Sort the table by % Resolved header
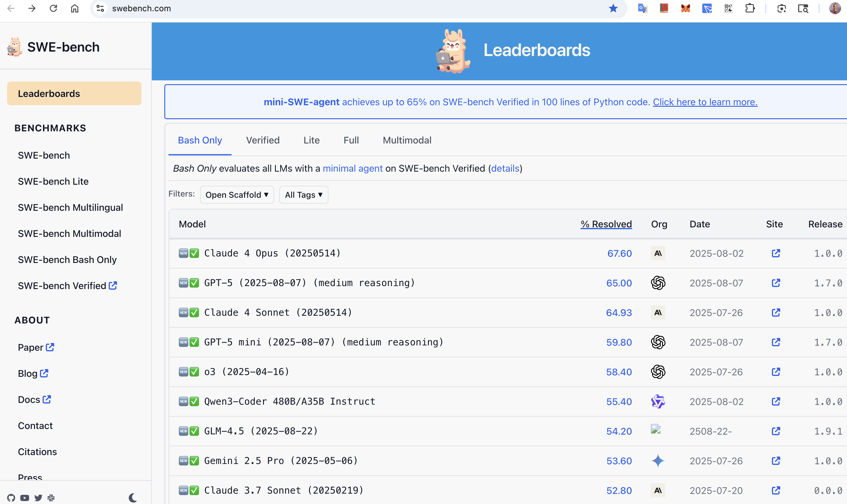The height and width of the screenshot is (504, 847). (x=606, y=224)
